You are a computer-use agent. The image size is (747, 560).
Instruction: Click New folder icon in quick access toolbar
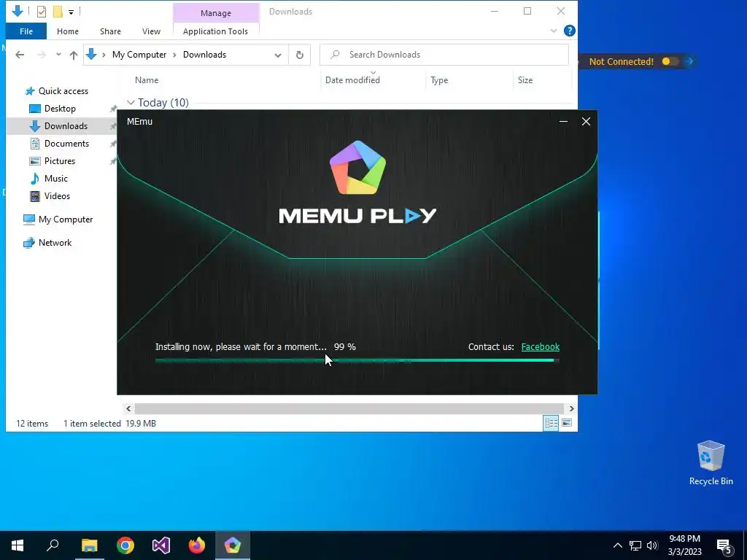click(x=58, y=12)
